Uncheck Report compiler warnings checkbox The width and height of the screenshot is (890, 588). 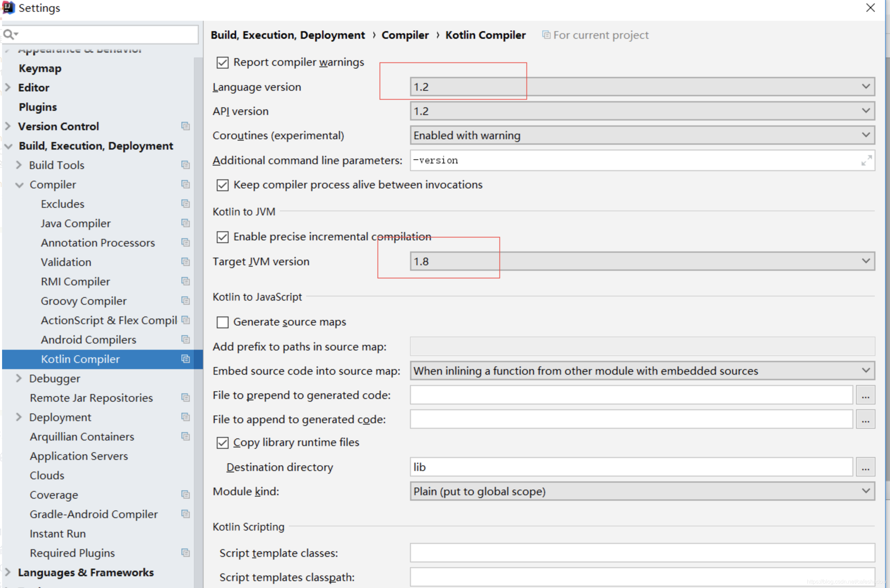click(222, 62)
